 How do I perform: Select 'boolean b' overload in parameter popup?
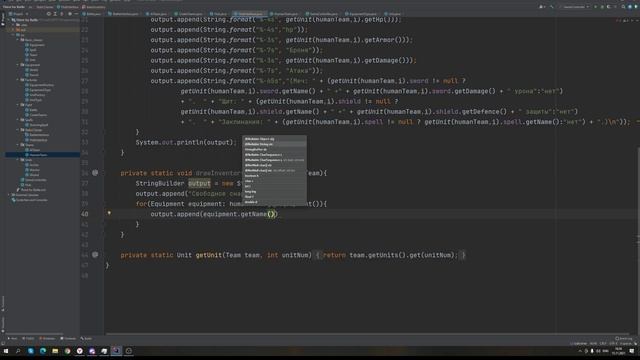[x=274, y=176]
